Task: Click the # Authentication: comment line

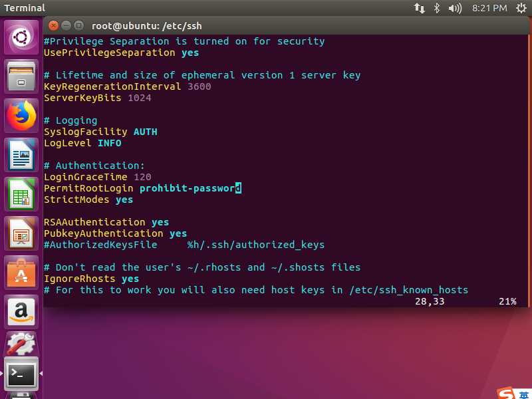Action: tap(94, 166)
